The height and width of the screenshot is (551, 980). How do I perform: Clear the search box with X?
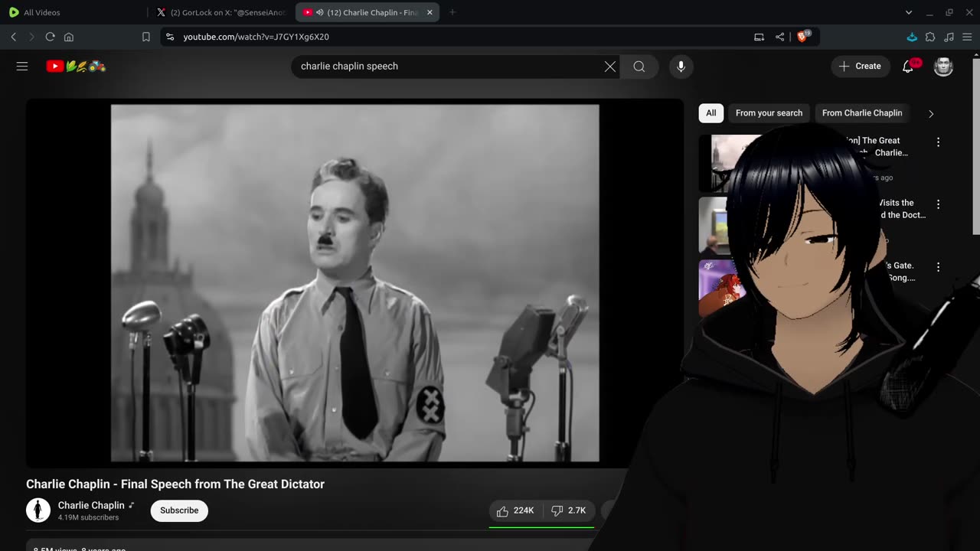pos(610,67)
